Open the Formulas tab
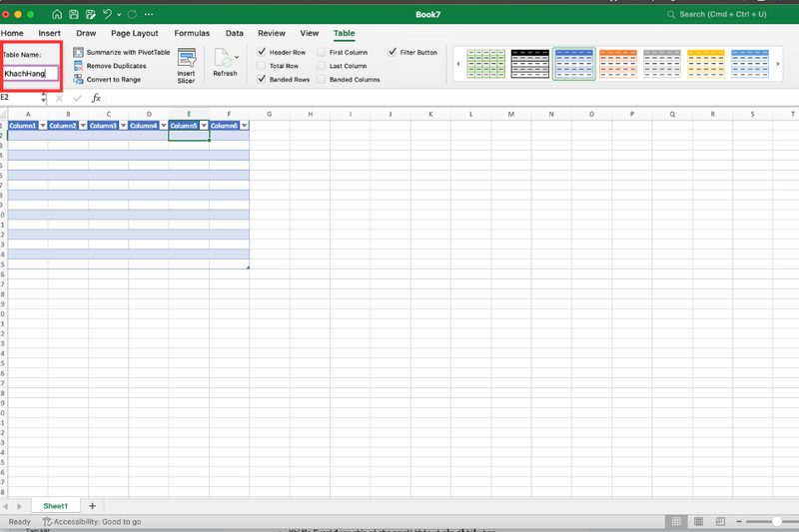The height and width of the screenshot is (532, 799). [x=192, y=33]
